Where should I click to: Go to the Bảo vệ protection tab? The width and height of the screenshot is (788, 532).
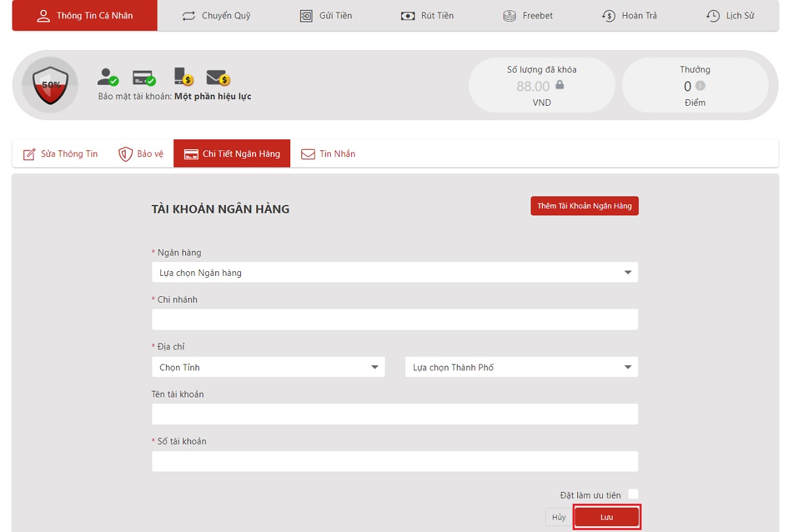pyautogui.click(x=141, y=154)
